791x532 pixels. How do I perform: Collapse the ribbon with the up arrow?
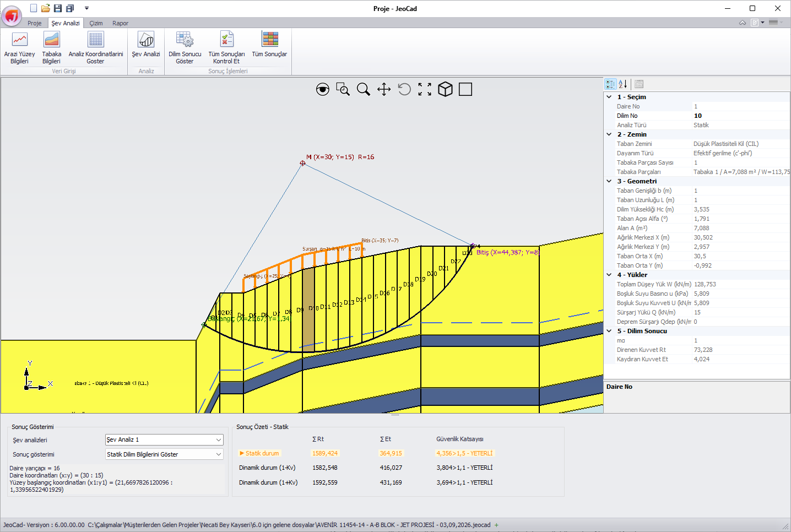click(743, 23)
